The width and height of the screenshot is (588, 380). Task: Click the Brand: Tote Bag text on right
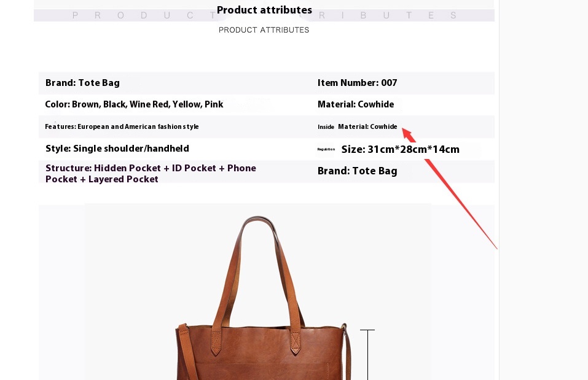pos(357,171)
